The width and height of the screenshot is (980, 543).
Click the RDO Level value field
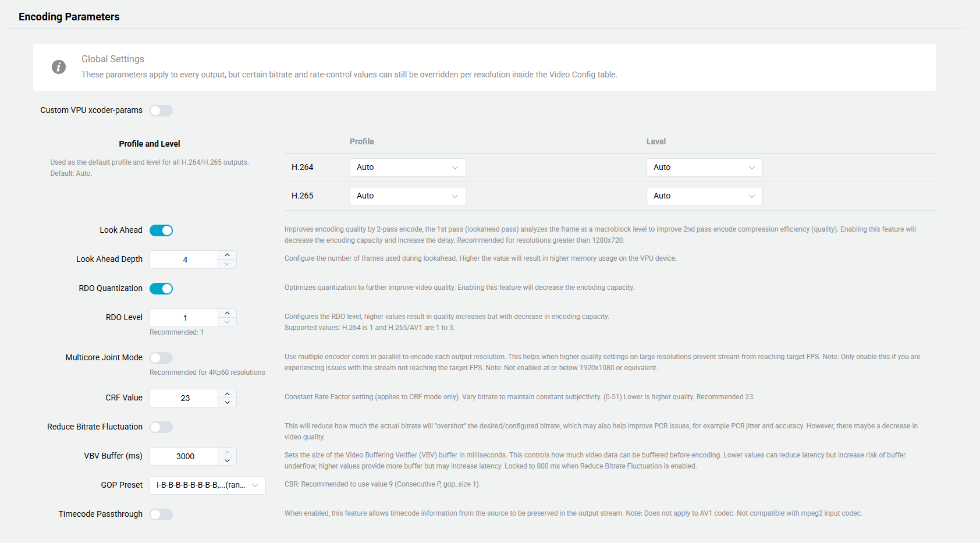pos(184,318)
